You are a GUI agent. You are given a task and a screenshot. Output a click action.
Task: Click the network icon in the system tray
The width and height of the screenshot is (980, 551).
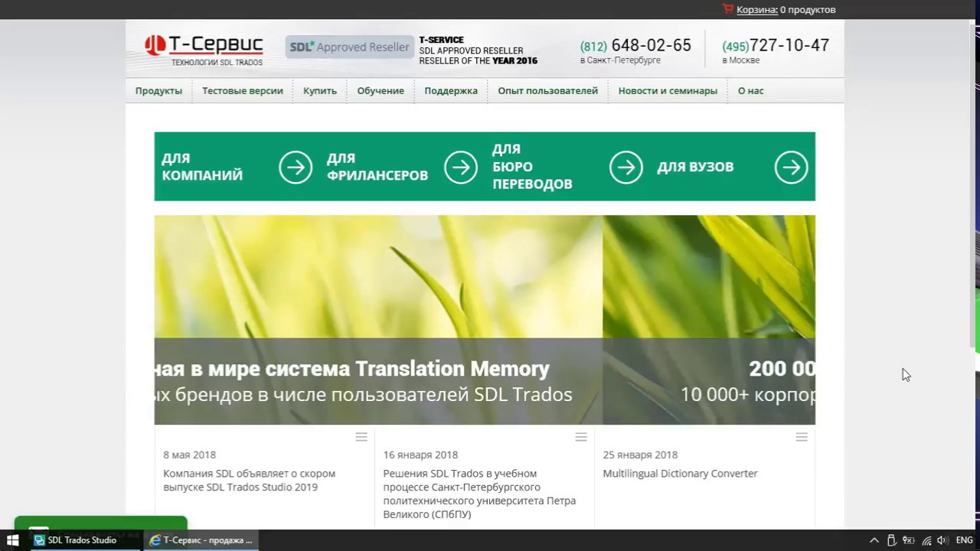(x=926, y=540)
